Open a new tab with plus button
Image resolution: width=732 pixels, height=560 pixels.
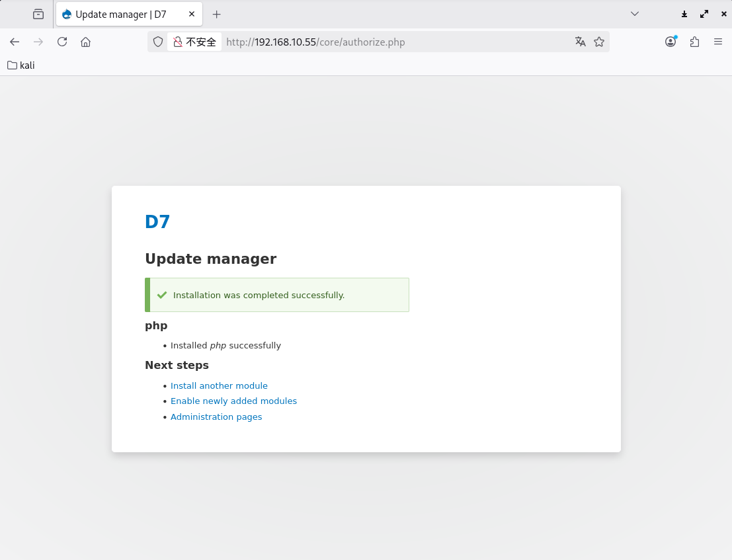(x=216, y=14)
